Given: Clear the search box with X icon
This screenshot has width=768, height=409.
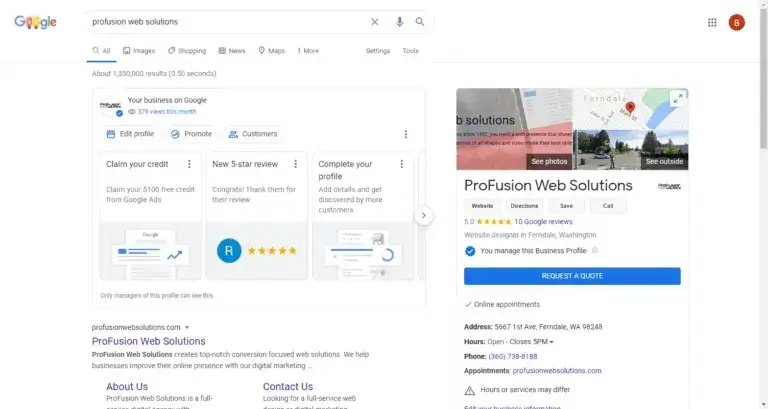Looking at the screenshot, I should (375, 22).
